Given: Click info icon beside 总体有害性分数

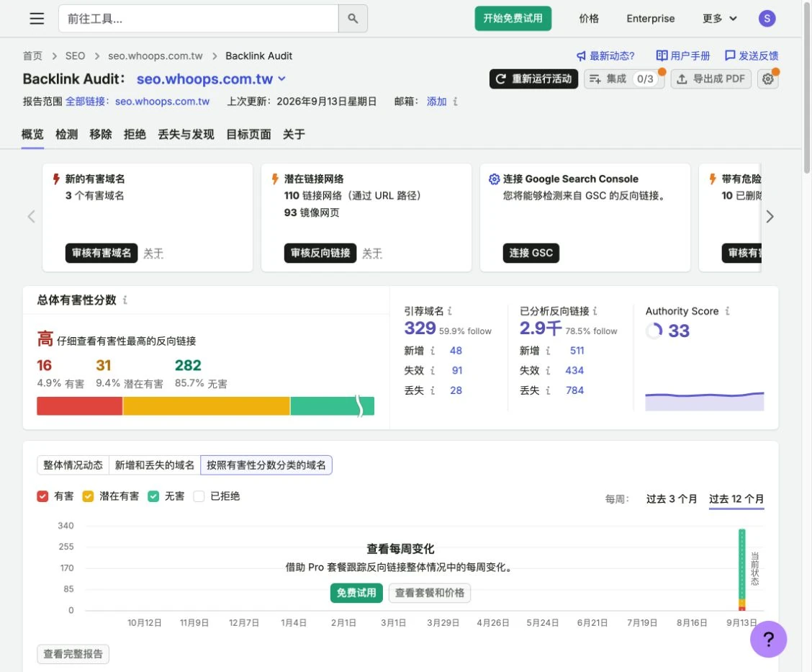Looking at the screenshot, I should [125, 300].
